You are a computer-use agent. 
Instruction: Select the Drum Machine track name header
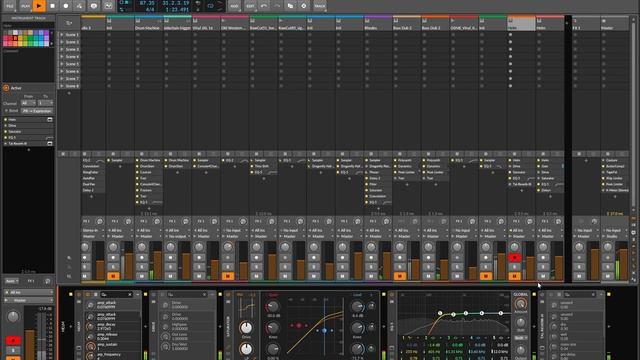[x=149, y=28]
